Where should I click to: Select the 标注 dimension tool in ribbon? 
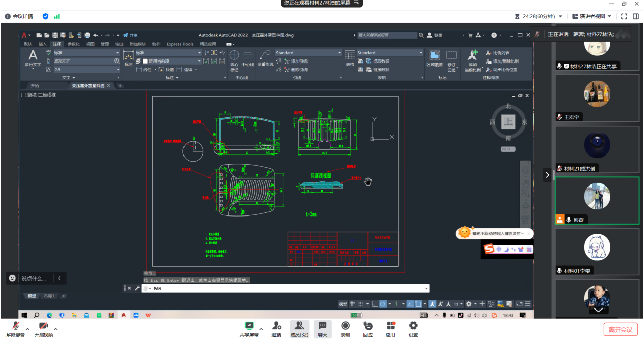pyautogui.click(x=128, y=58)
